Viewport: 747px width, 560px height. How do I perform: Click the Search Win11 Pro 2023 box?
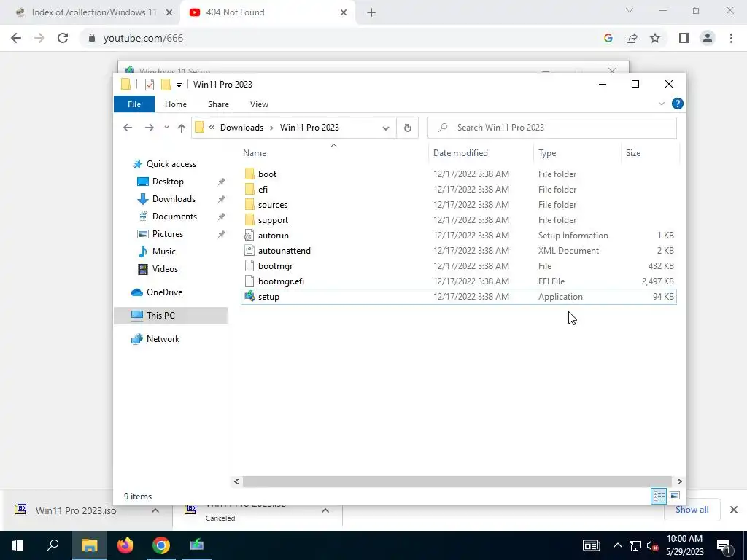tap(552, 128)
